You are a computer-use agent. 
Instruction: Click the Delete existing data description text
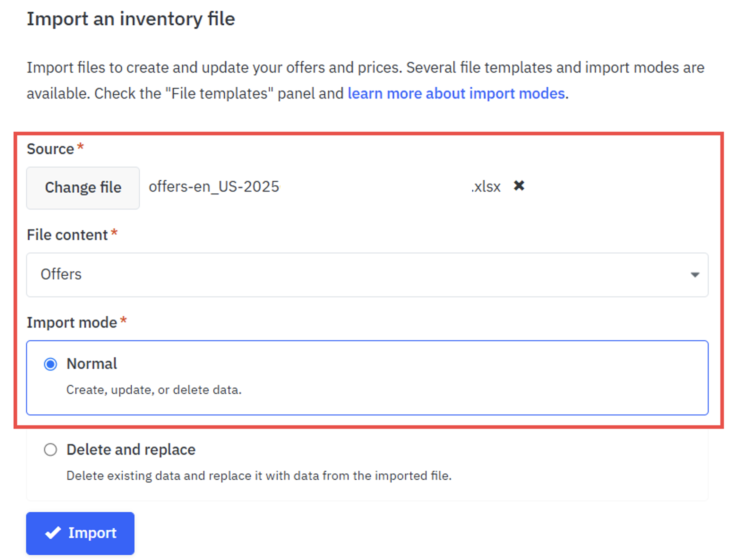(x=259, y=476)
